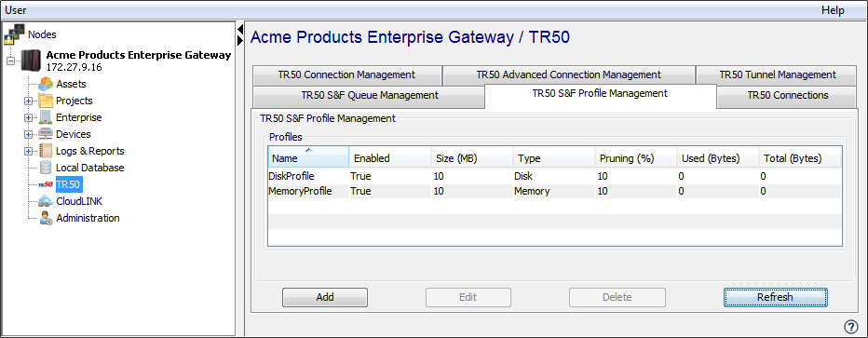Viewport: 868px width, 338px height.
Task: Select the TR50 logo icon
Action: point(46,184)
